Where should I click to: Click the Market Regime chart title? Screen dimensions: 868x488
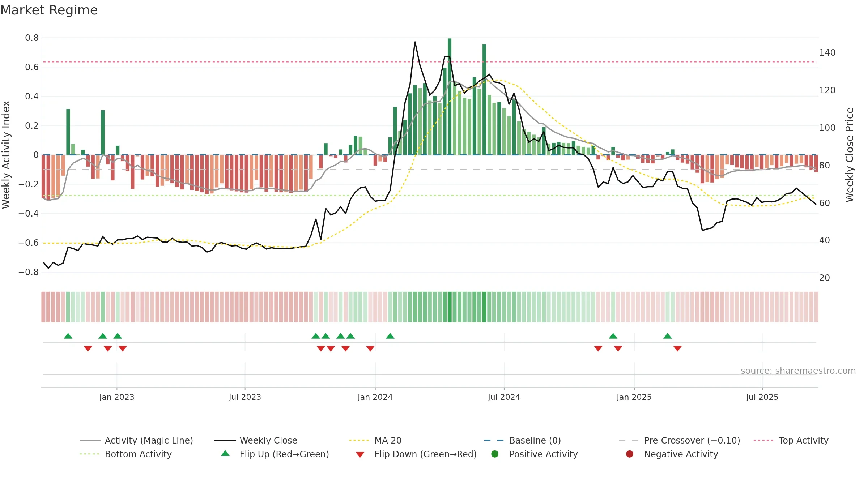[x=49, y=10]
